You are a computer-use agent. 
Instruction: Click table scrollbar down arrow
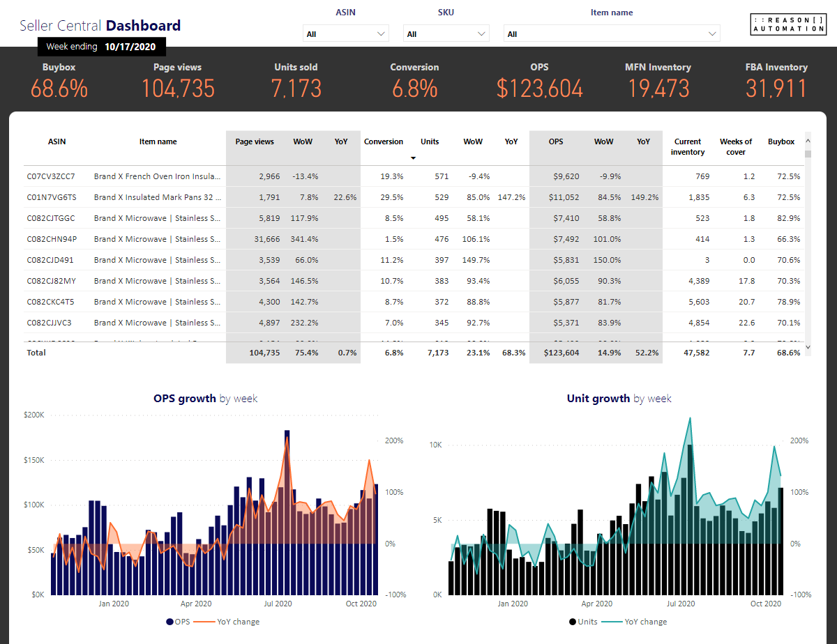[x=808, y=346]
